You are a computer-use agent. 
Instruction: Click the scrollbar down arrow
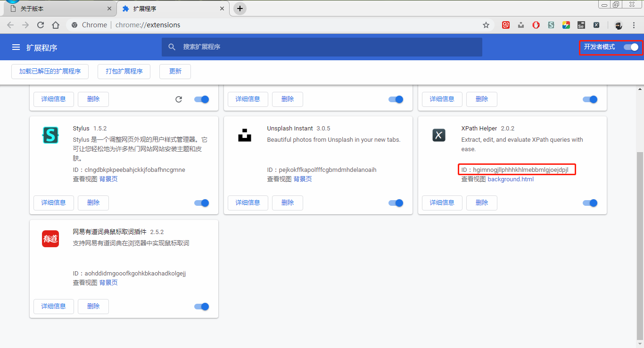[x=640, y=344]
